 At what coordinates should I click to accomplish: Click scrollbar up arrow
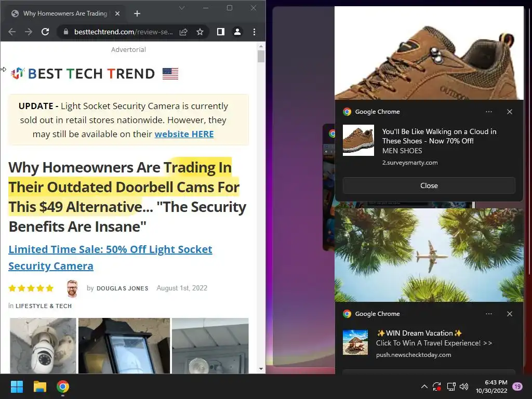pos(261,46)
